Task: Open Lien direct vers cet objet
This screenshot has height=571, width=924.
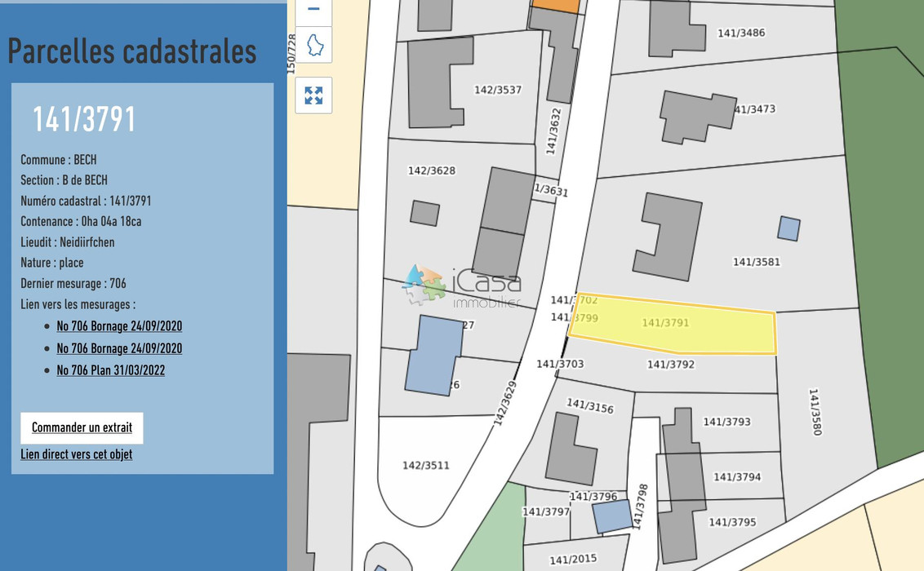Action: [77, 454]
